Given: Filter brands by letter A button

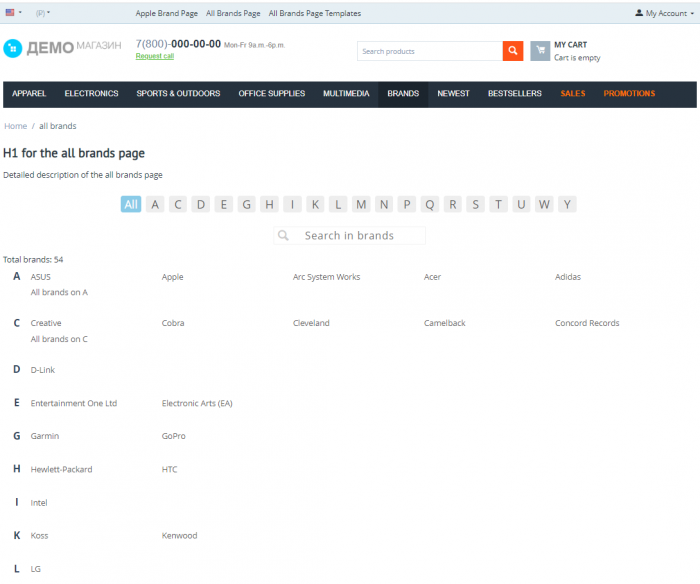Looking at the screenshot, I should click(155, 204).
